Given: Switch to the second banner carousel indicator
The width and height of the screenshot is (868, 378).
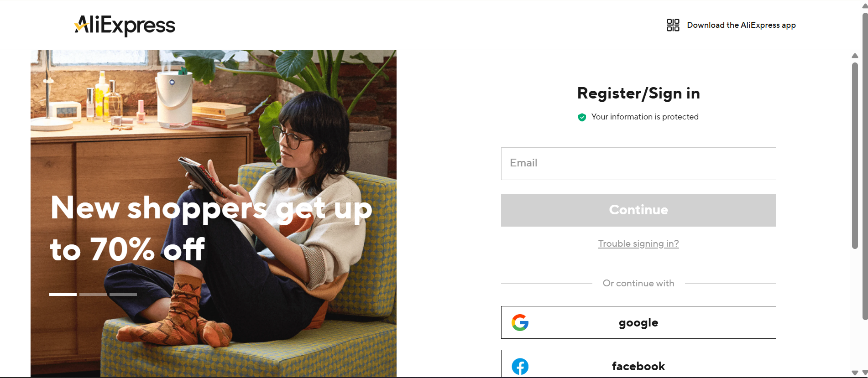Looking at the screenshot, I should click(93, 295).
